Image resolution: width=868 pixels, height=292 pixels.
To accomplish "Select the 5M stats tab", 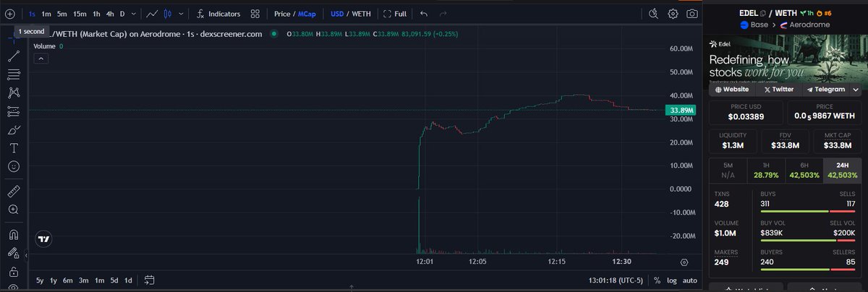I will [x=728, y=171].
